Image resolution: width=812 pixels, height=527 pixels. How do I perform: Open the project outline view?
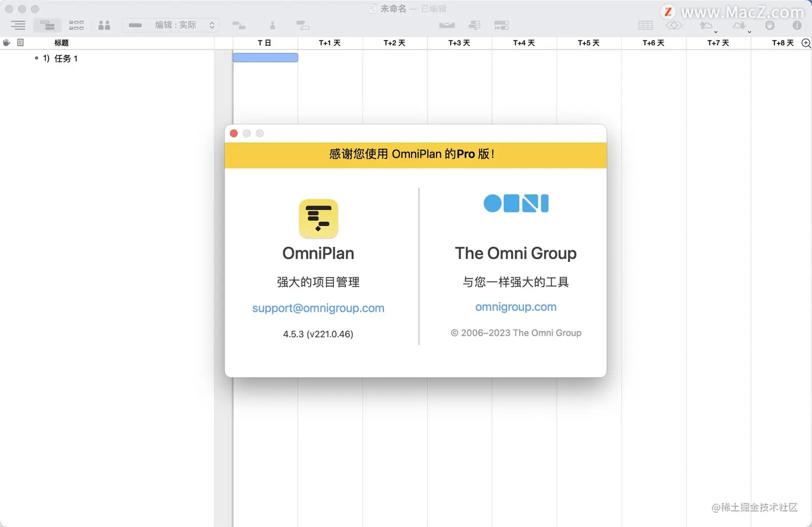click(18, 25)
